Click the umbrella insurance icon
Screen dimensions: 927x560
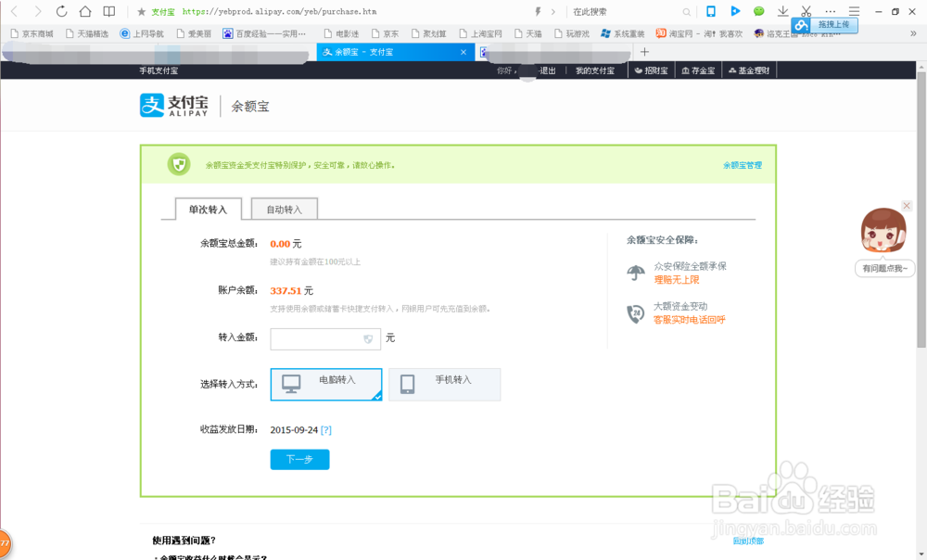tap(636, 273)
